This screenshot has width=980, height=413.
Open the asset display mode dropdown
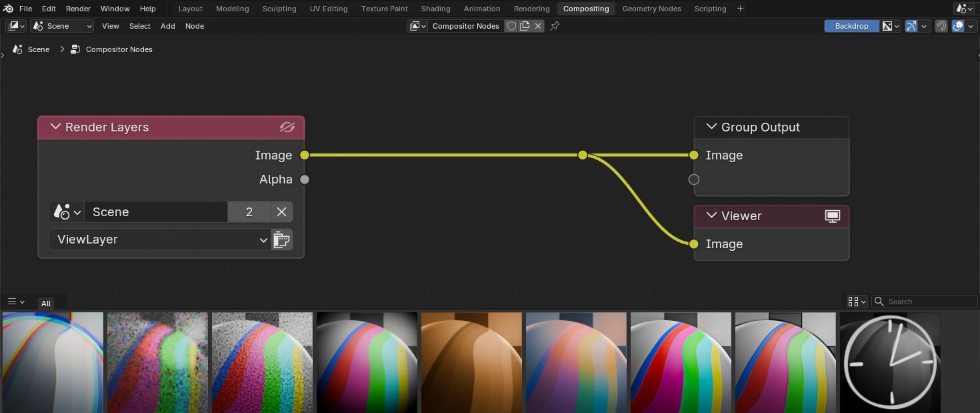pyautogui.click(x=857, y=302)
